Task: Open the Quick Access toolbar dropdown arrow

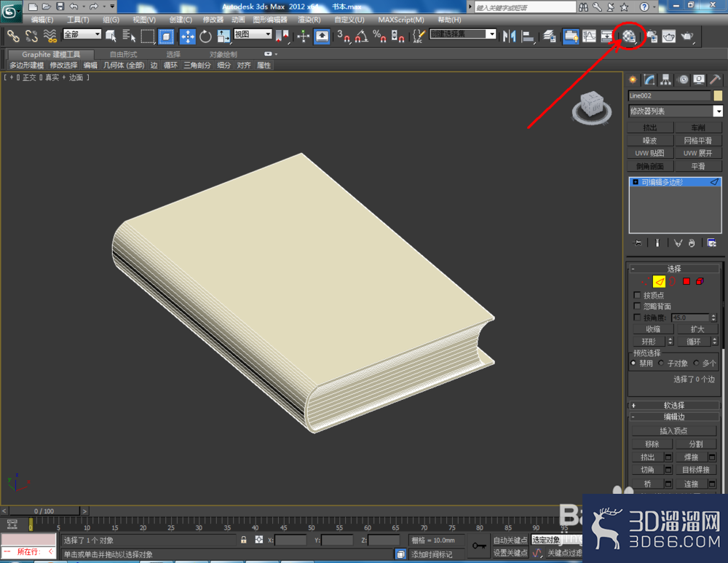Action: point(112,7)
